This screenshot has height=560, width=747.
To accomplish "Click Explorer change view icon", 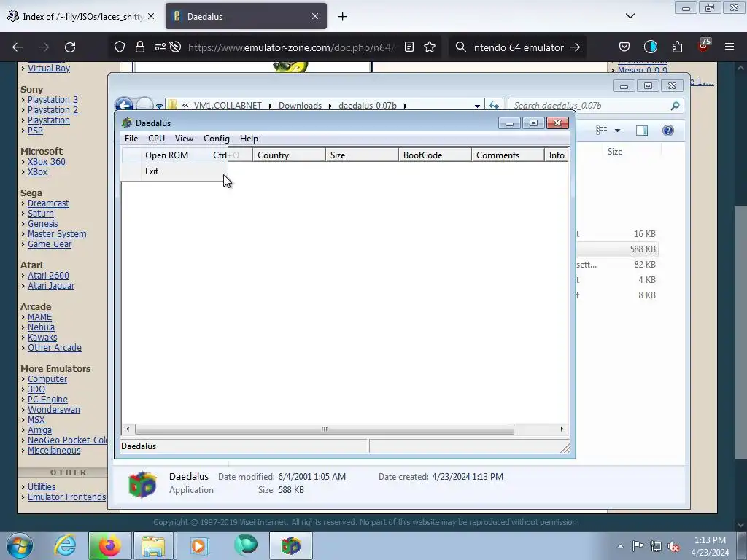I will pyautogui.click(x=602, y=131).
